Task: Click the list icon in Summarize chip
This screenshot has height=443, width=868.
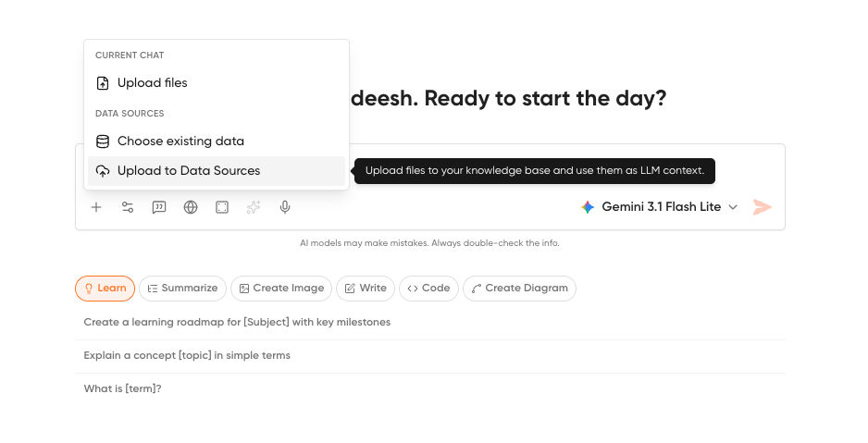Action: pos(153,289)
